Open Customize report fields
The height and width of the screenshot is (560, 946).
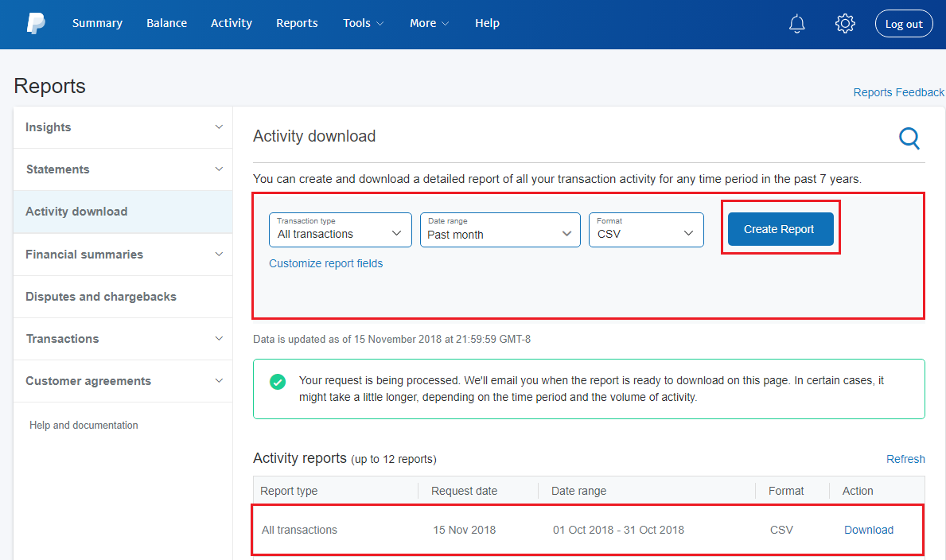click(326, 262)
